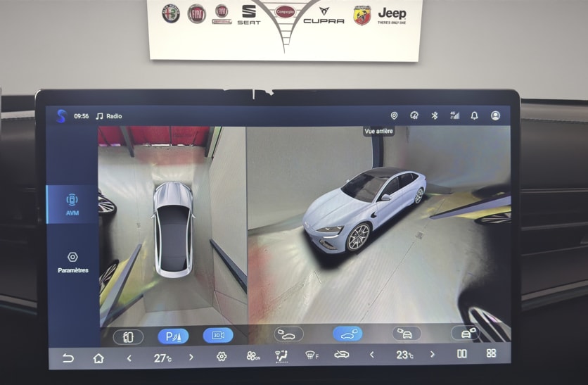Tap the 09:56 clock

point(82,116)
